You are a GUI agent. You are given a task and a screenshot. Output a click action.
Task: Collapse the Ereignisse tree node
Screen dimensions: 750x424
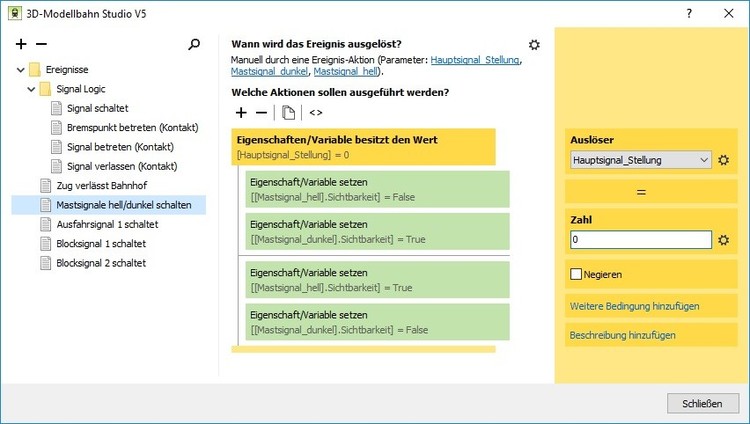click(x=21, y=70)
